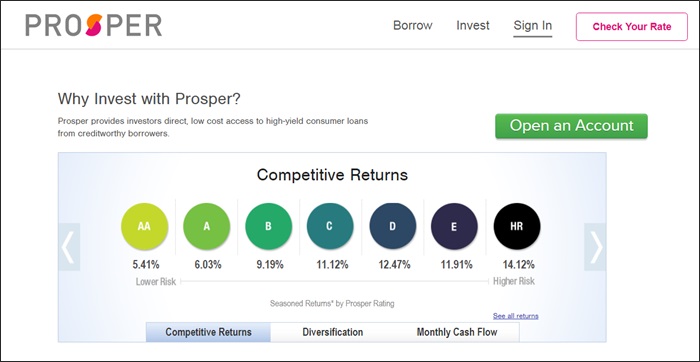Switch to the Diversification tab
The height and width of the screenshot is (362, 700).
pyautogui.click(x=333, y=333)
